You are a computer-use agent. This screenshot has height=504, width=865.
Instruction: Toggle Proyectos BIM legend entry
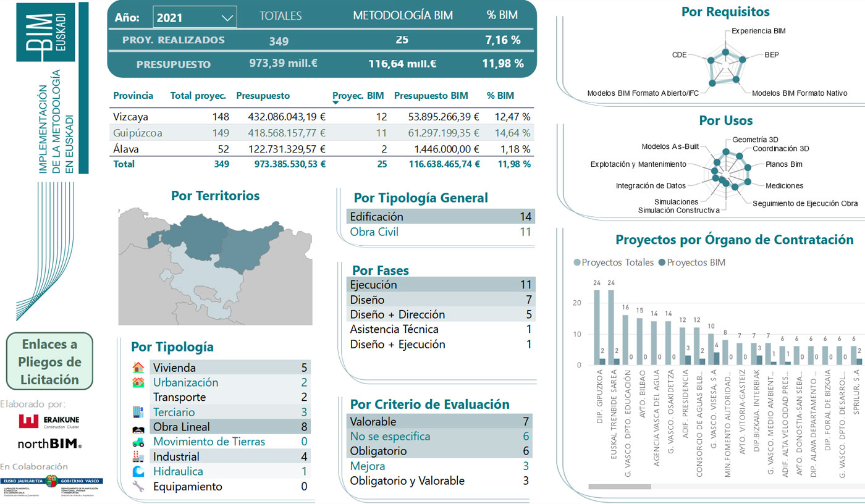(x=692, y=262)
